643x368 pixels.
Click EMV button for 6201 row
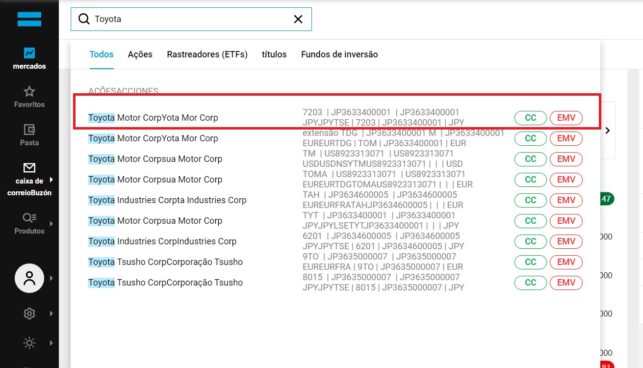(x=566, y=241)
